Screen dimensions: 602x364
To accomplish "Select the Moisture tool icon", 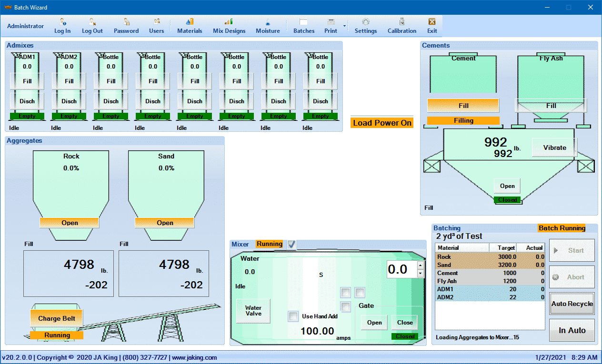I will pos(268,26).
